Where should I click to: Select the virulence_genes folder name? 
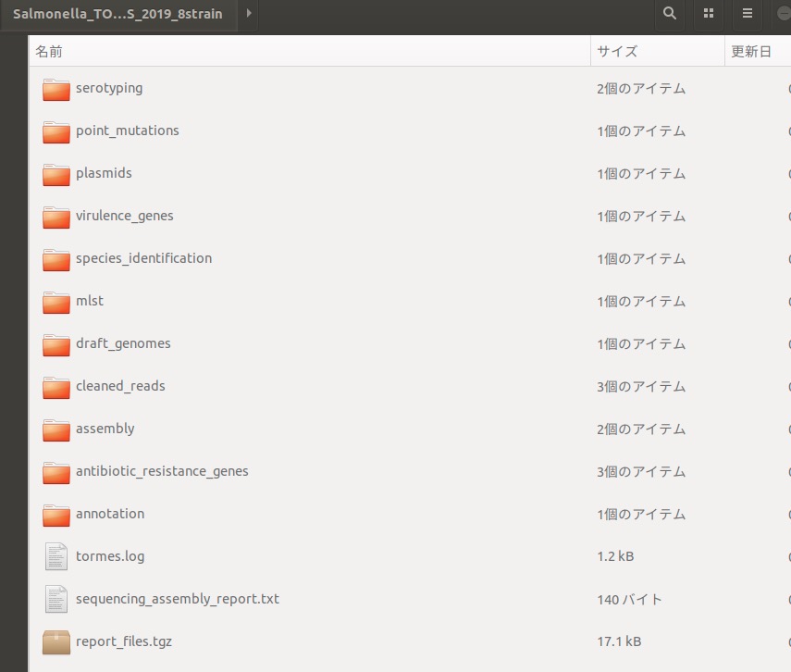pyautogui.click(x=125, y=216)
